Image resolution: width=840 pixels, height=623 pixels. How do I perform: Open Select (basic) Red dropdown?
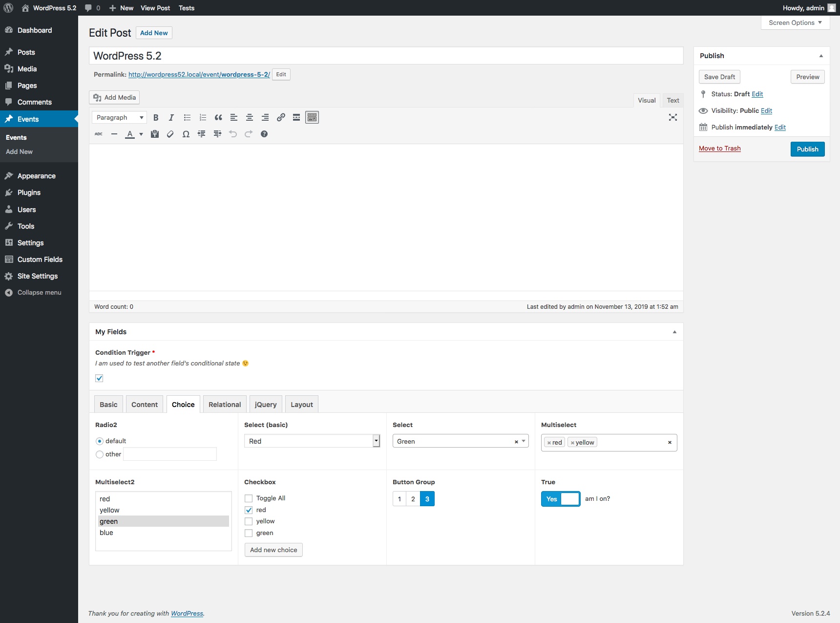tap(312, 441)
